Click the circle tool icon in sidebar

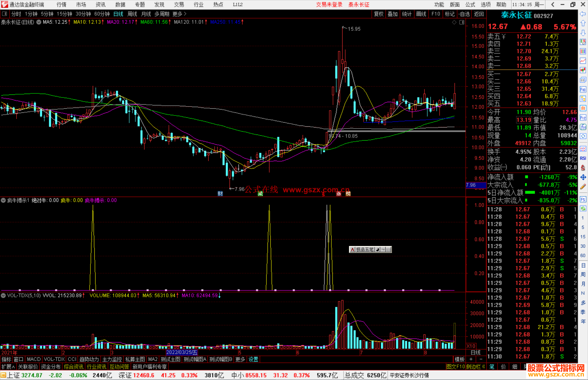coord(583,136)
